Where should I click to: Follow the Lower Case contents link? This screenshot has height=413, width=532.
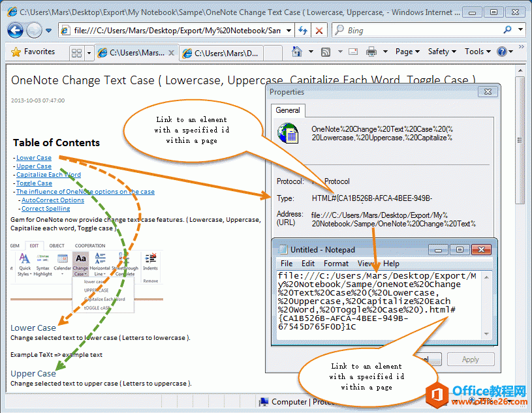33,158
